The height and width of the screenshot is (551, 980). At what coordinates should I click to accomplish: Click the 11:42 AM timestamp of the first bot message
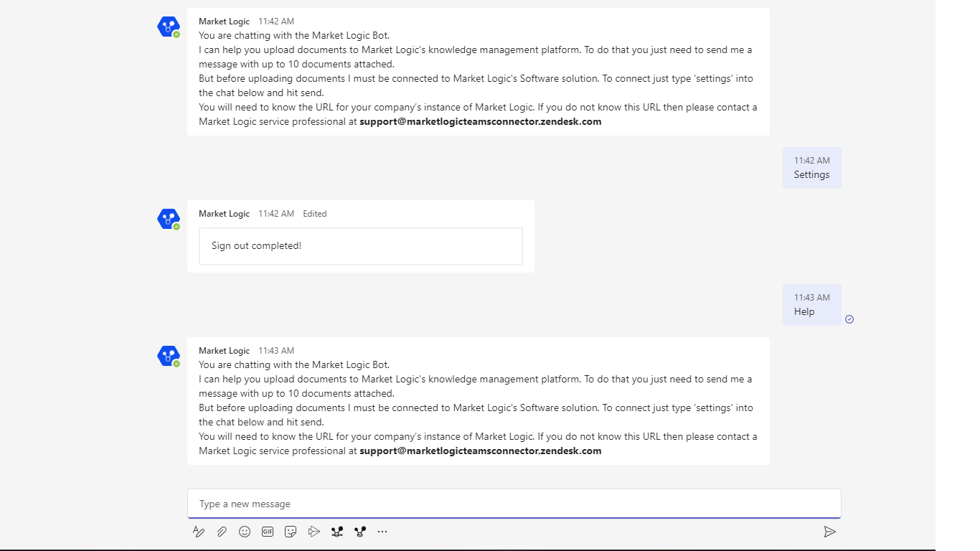(276, 22)
